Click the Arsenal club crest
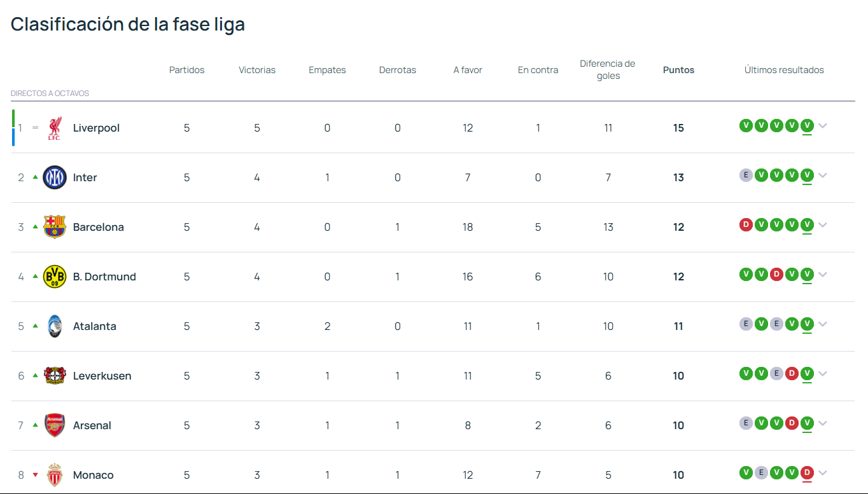 [55, 425]
